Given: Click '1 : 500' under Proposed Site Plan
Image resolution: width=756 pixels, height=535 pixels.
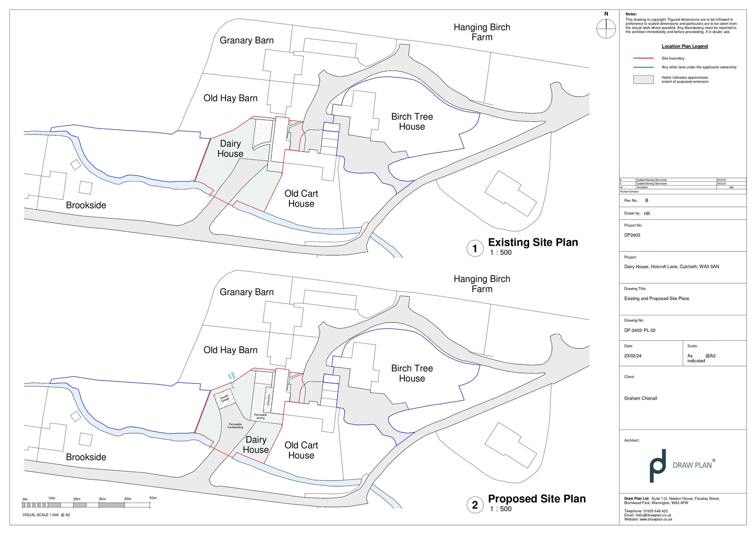Looking at the screenshot, I should [500, 509].
